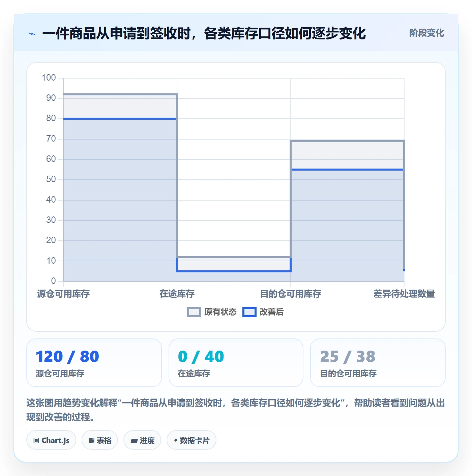
Task: Select the 表格 tag chip
Action: [x=100, y=440]
